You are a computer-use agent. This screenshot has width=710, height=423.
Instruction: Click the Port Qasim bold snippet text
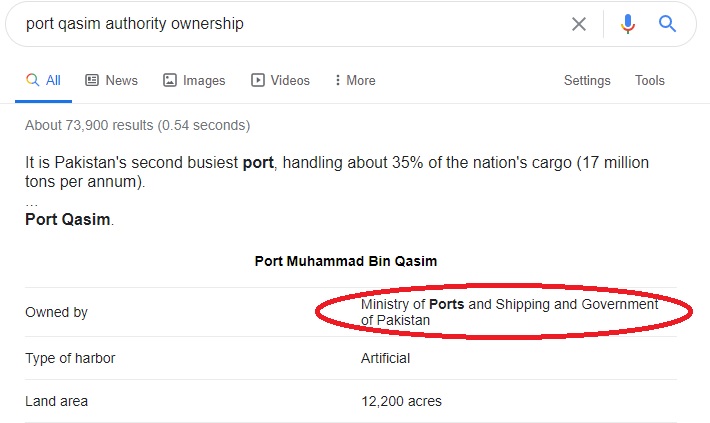[68, 219]
